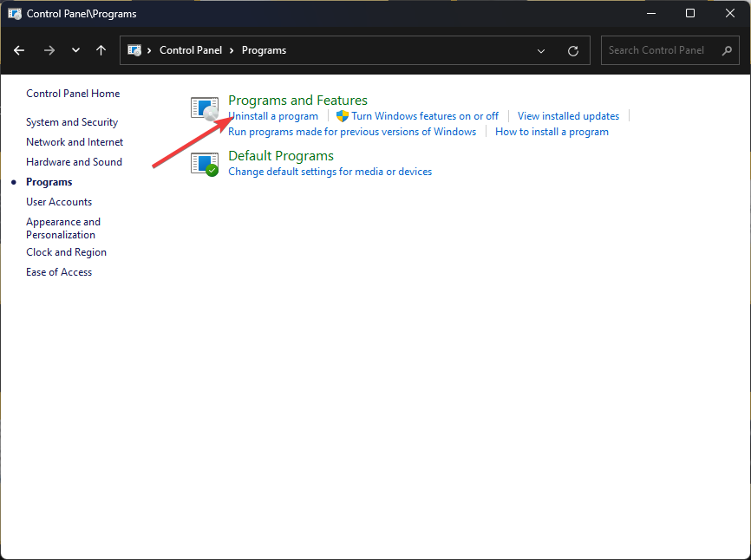Click the forward navigation arrow
Viewport: 751px width, 560px height.
click(49, 50)
